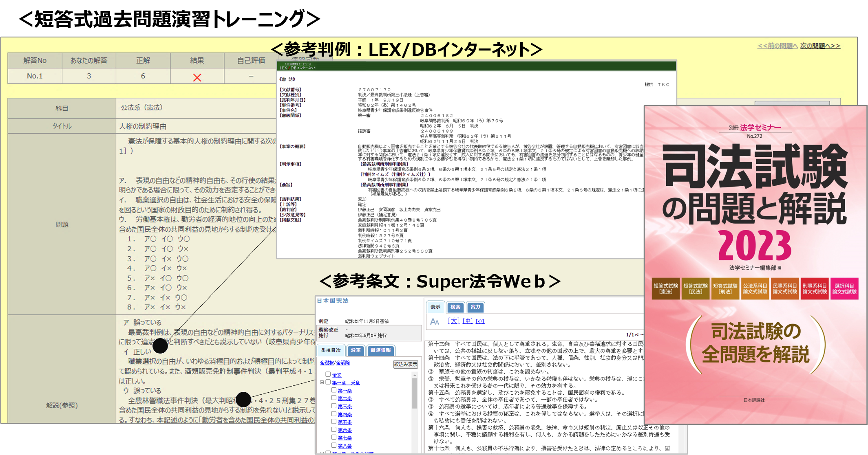
Task: Click the あなたの解答 column header
Action: (x=89, y=60)
